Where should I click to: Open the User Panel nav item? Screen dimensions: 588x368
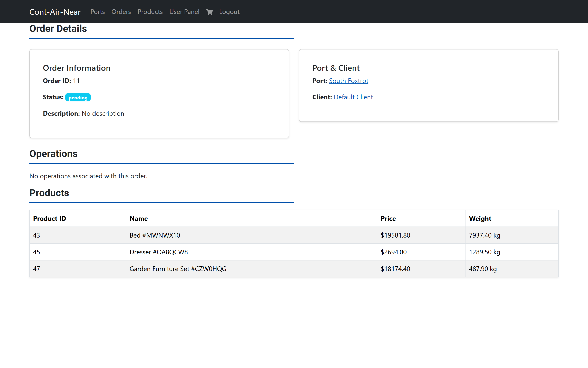(184, 12)
